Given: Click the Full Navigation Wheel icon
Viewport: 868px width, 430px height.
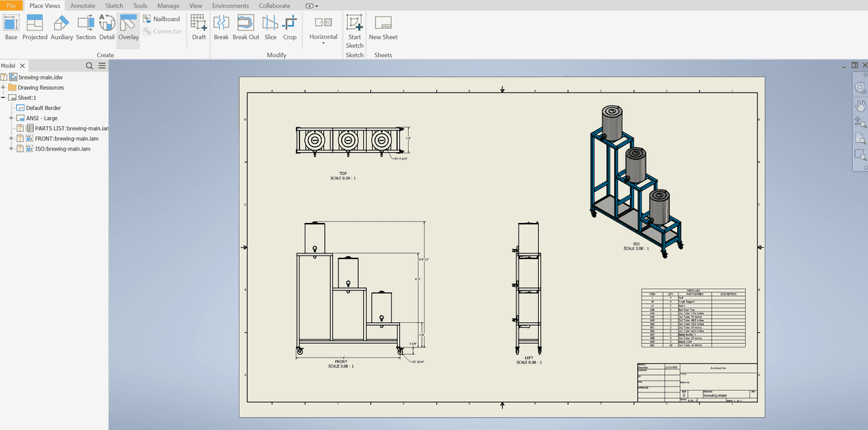Looking at the screenshot, I should tap(860, 87).
